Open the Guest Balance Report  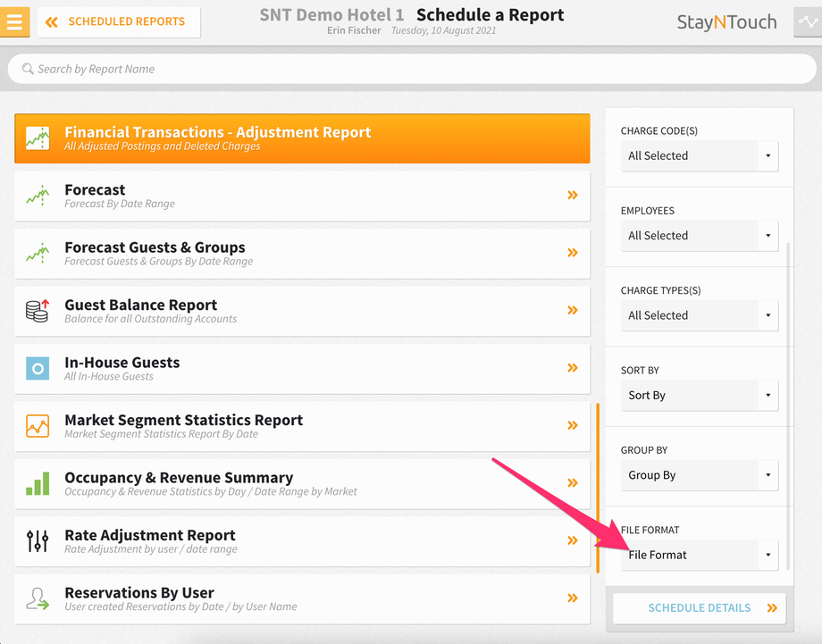point(302,311)
